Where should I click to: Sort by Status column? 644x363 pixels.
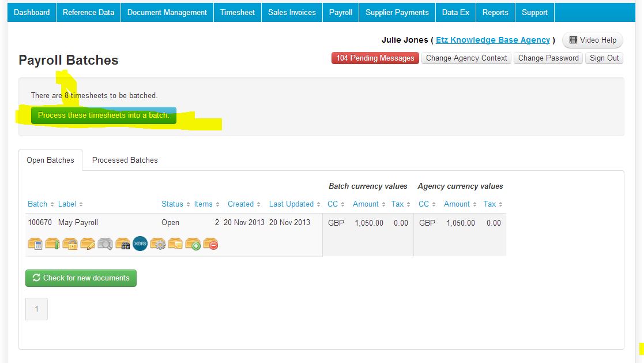(x=175, y=204)
